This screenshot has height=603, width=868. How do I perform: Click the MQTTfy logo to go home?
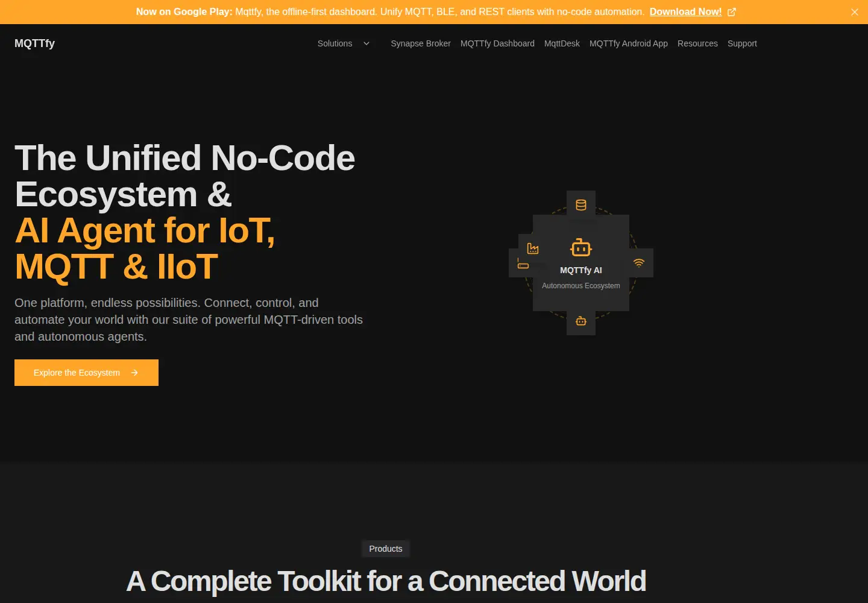(x=34, y=43)
